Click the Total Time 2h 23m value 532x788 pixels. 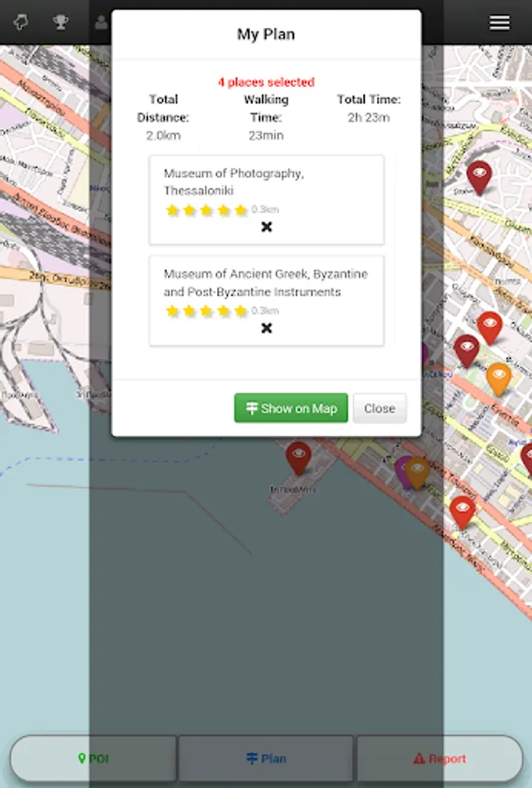[368, 117]
